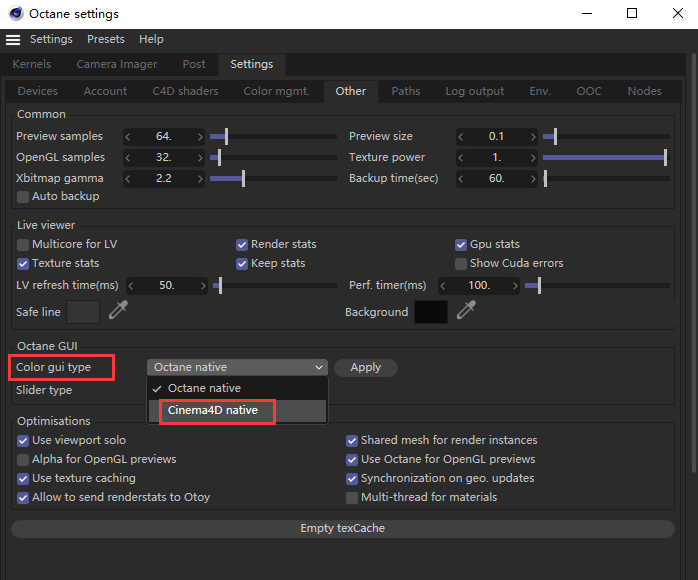698x580 pixels.
Task: Increase Preview size with right arrow
Action: point(533,136)
